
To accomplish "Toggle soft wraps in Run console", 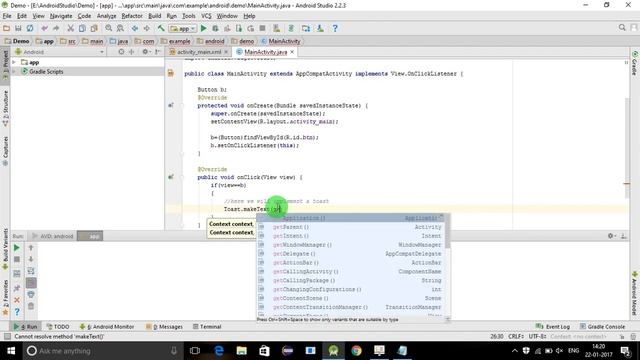I will pos(31,271).
